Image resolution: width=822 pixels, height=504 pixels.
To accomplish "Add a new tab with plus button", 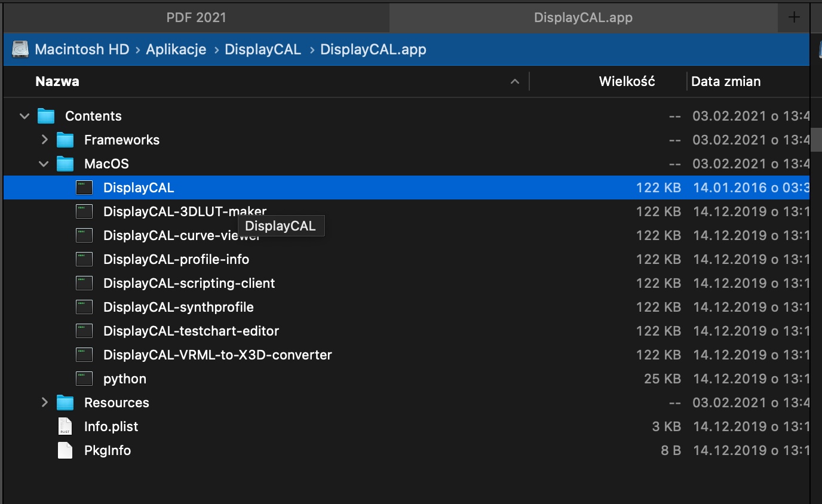I will [794, 17].
